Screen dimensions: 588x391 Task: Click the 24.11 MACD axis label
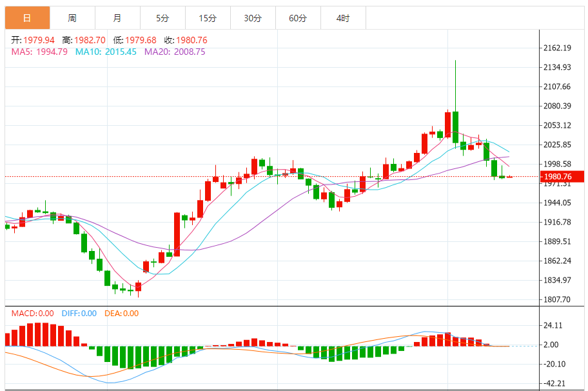pos(553,325)
